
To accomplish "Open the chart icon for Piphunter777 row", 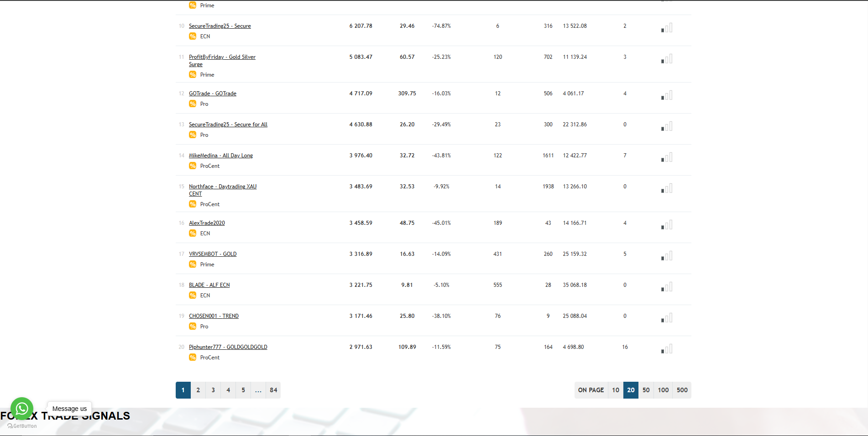I will point(667,349).
